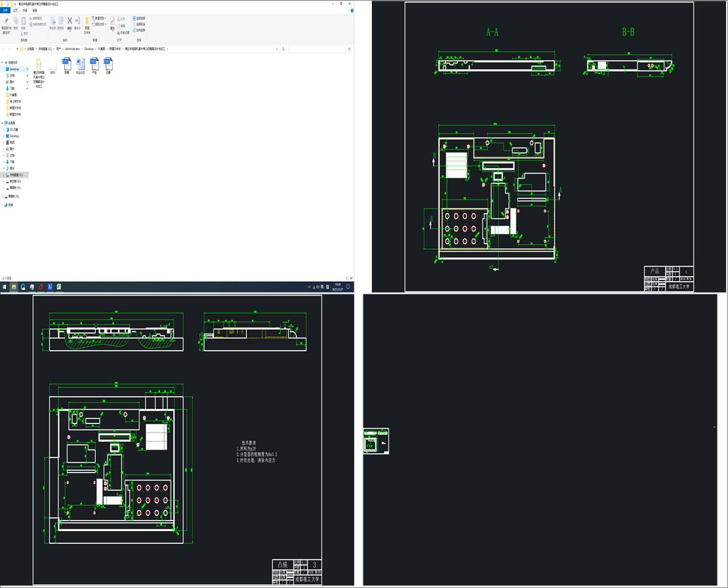
Task: Click the 技术要求 notes heading in the lower-left drawing
Action: (x=249, y=443)
